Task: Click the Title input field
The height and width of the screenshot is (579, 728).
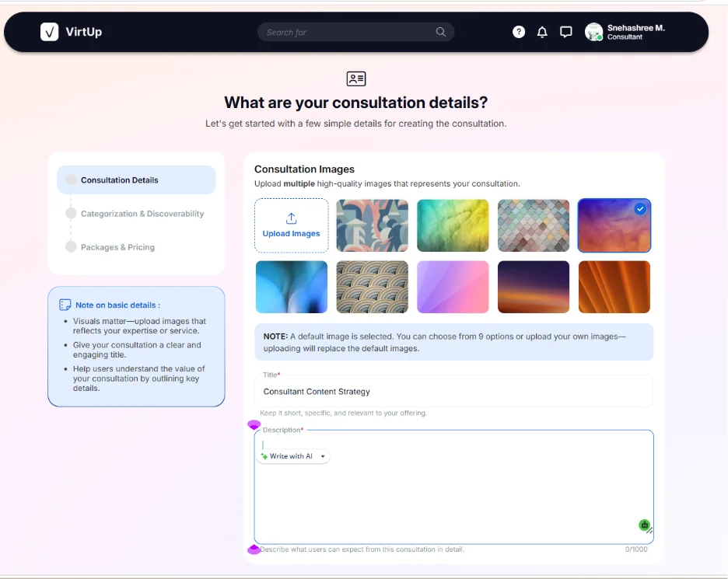Action: [x=453, y=392]
